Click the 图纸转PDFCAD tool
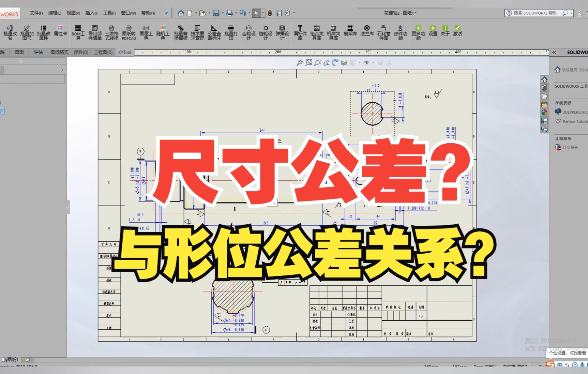Viewport: 588px width, 374px height. pos(129,33)
